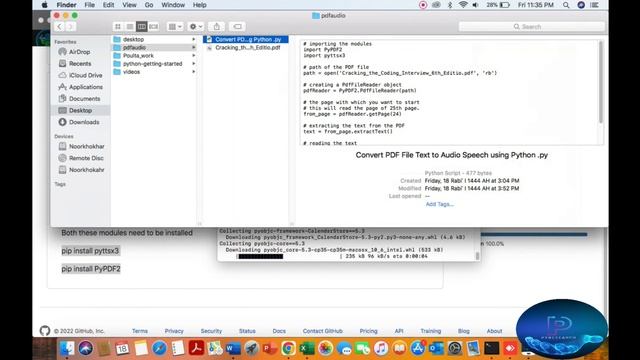The width and height of the screenshot is (640, 360).
Task: Click Add Tags link in preview pane
Action: 440,204
